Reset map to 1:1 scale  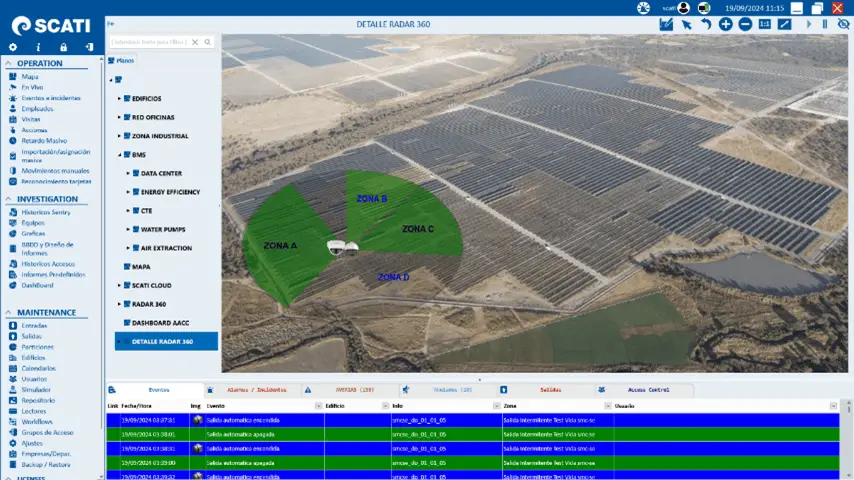pos(765,24)
